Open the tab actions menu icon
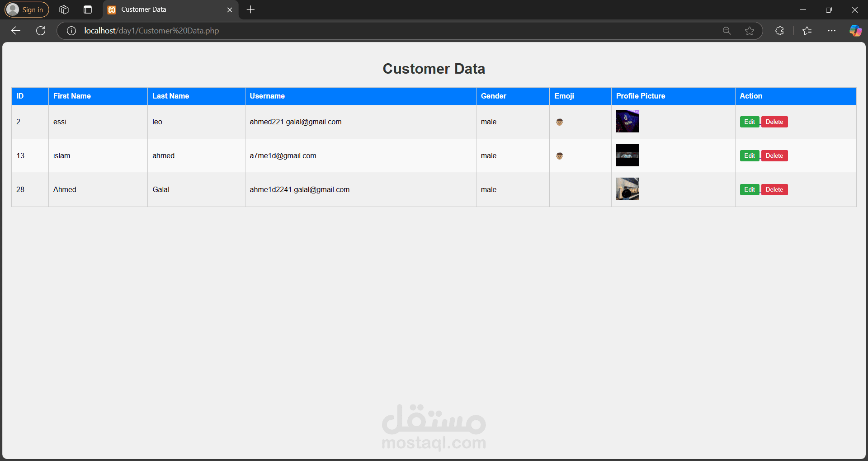The width and height of the screenshot is (868, 461). click(88, 9)
